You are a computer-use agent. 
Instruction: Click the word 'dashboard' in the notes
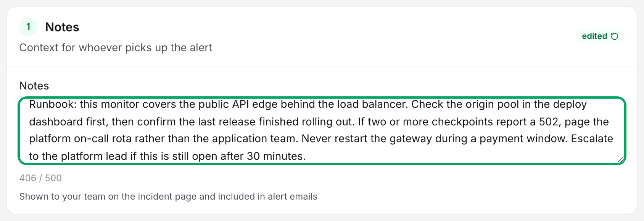pyautogui.click(x=56, y=122)
